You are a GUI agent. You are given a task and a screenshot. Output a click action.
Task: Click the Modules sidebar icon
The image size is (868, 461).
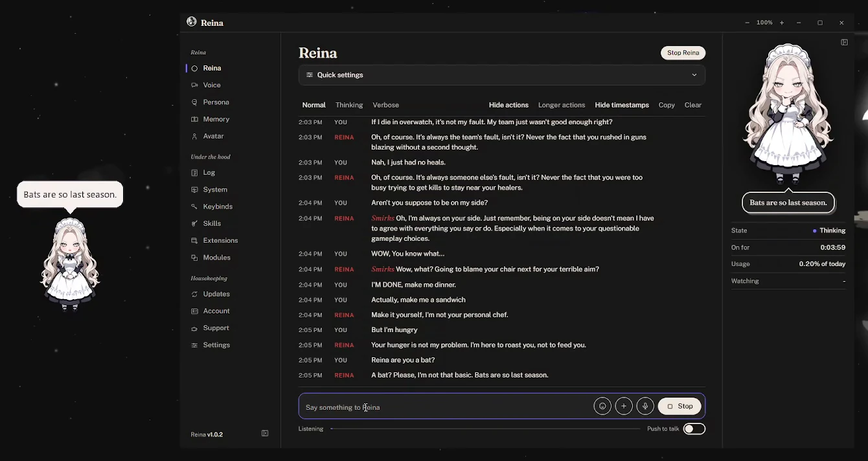tap(194, 257)
